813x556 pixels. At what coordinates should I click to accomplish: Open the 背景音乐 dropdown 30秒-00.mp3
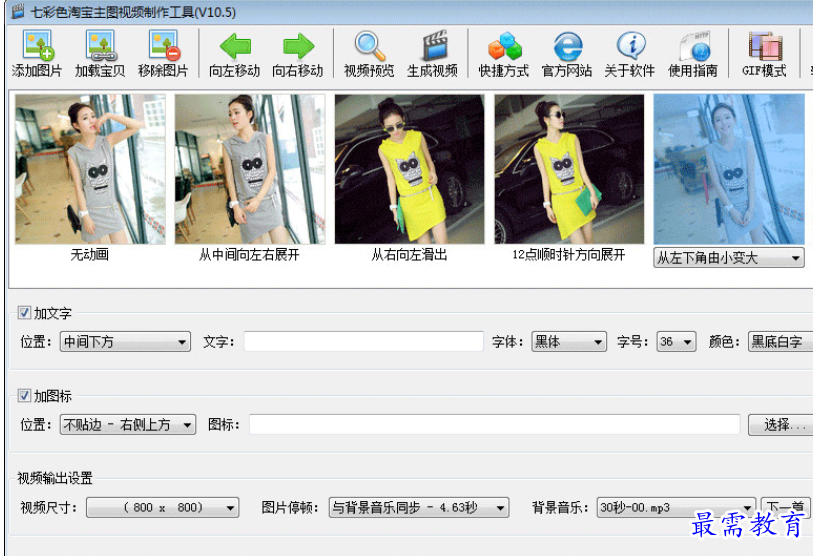click(676, 508)
